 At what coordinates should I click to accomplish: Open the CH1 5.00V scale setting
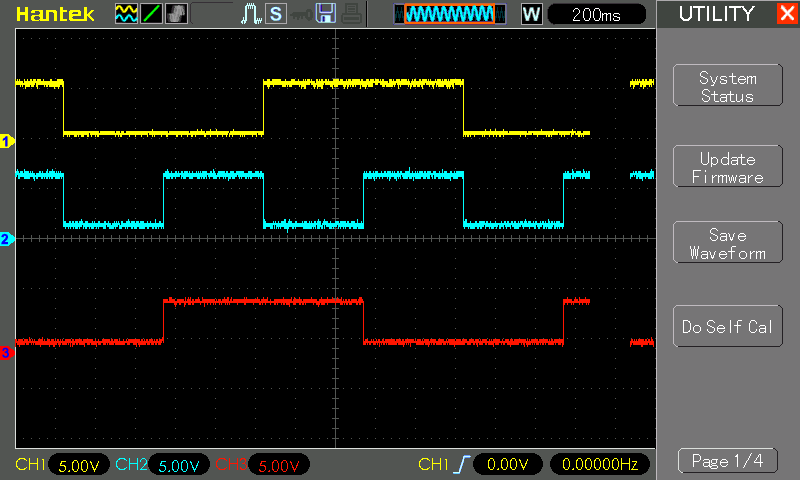(x=78, y=465)
